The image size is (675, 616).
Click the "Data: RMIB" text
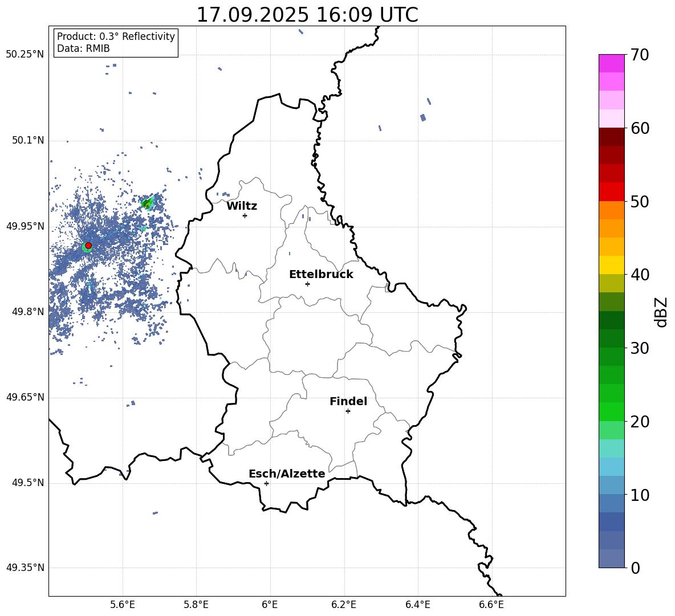point(83,48)
